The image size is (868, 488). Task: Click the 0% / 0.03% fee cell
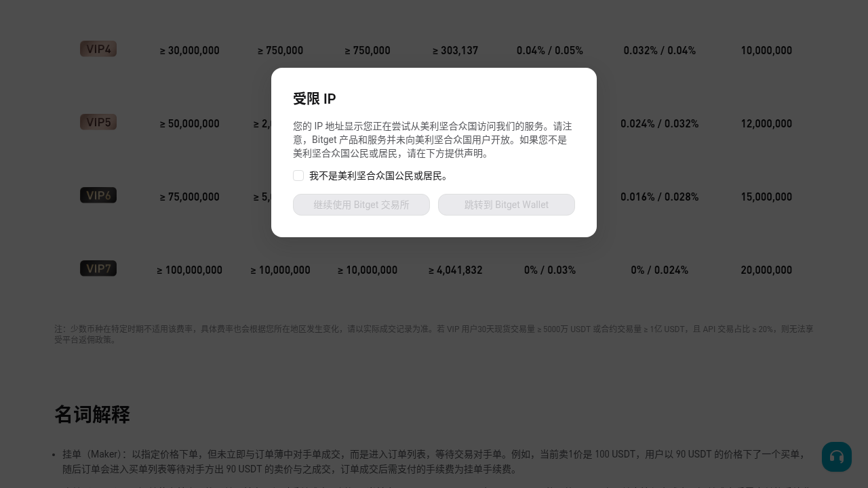point(550,270)
